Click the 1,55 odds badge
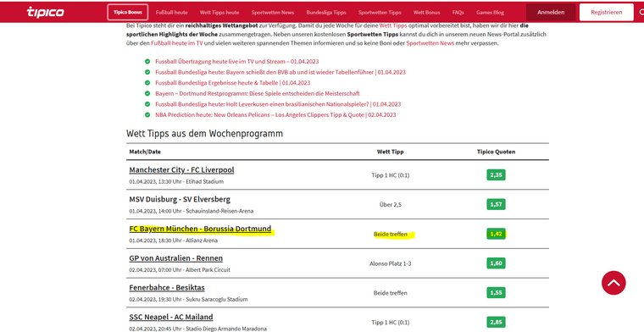This screenshot has height=332, width=644. coord(497,293)
